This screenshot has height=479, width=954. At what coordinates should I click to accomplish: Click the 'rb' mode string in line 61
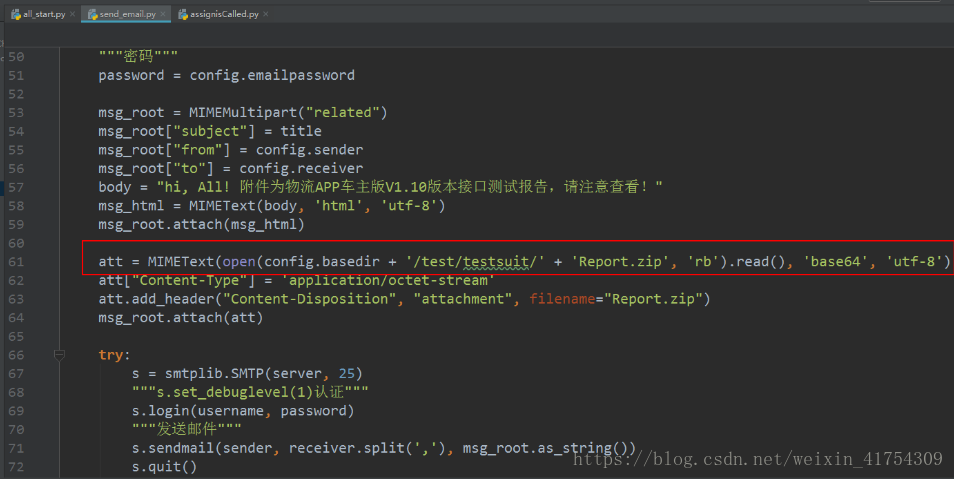coord(703,262)
